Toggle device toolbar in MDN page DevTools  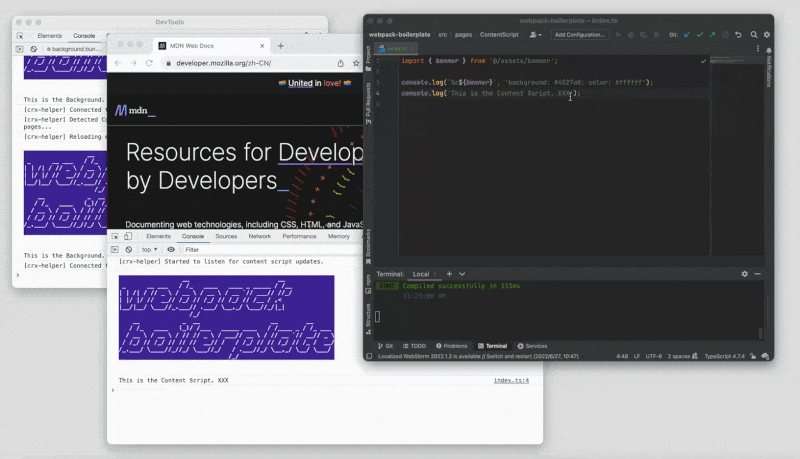[x=128, y=236]
